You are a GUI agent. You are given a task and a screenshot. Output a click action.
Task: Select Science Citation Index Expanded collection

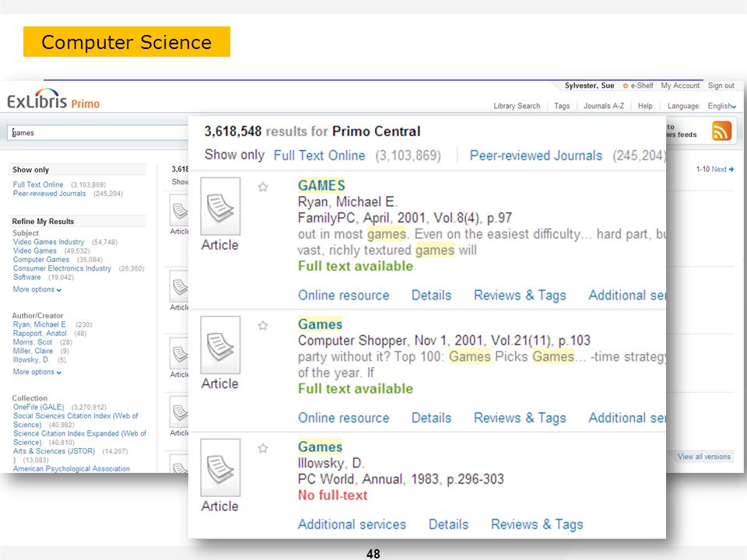coord(79,438)
